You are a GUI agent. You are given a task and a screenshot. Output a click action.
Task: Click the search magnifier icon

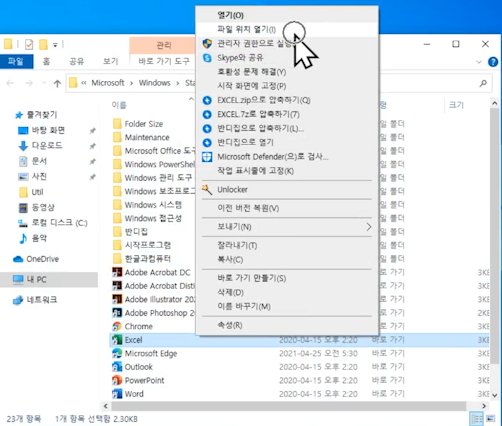pyautogui.click(x=483, y=83)
